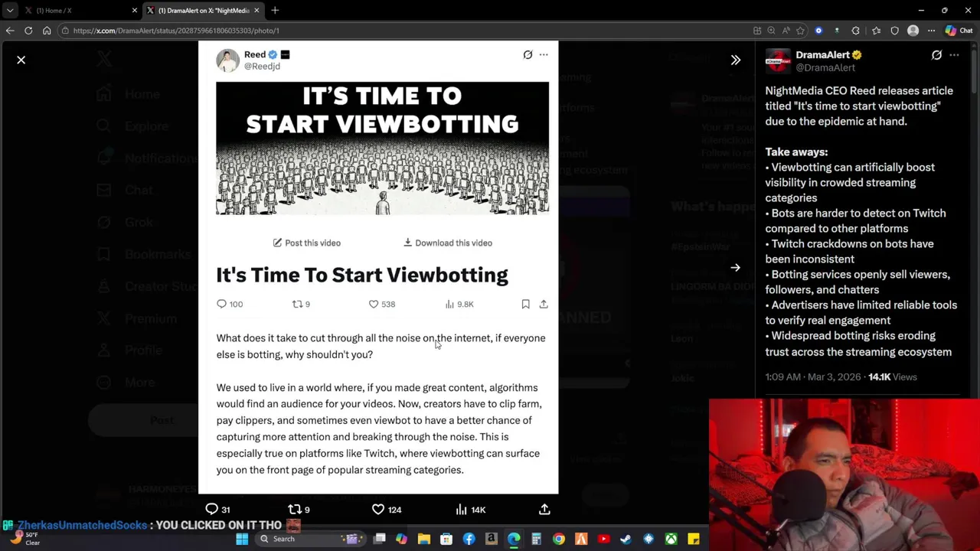The height and width of the screenshot is (551, 980).
Task: Add page to favorites star
Action: pos(800,31)
